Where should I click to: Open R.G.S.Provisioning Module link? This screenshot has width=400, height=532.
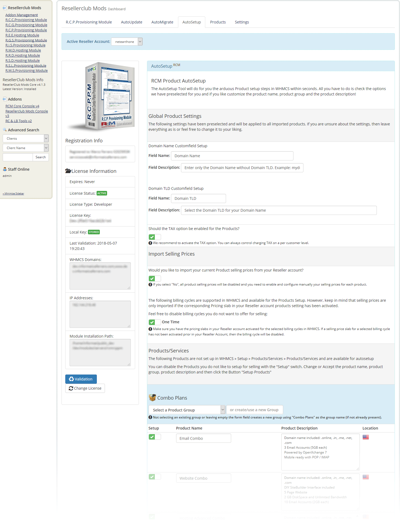26,40
